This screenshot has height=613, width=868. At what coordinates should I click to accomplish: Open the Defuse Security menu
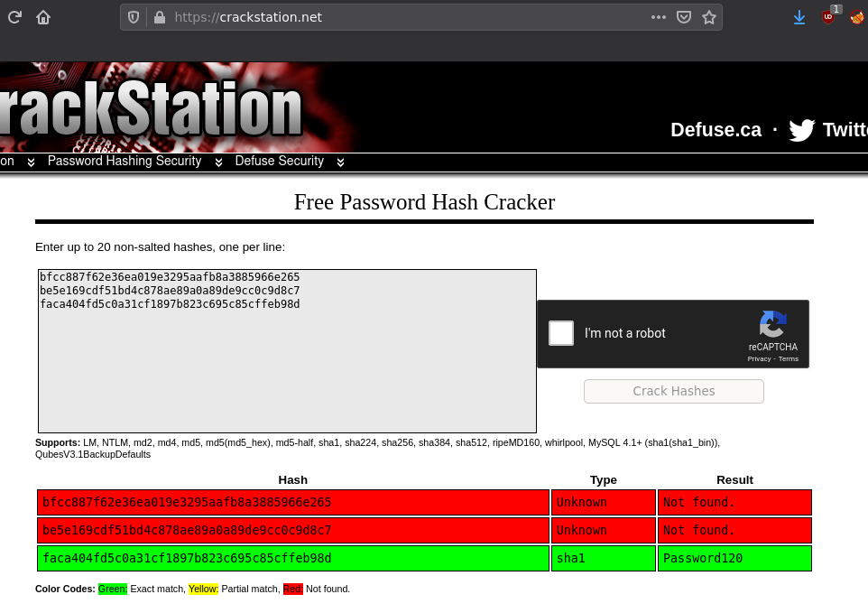coord(280,161)
